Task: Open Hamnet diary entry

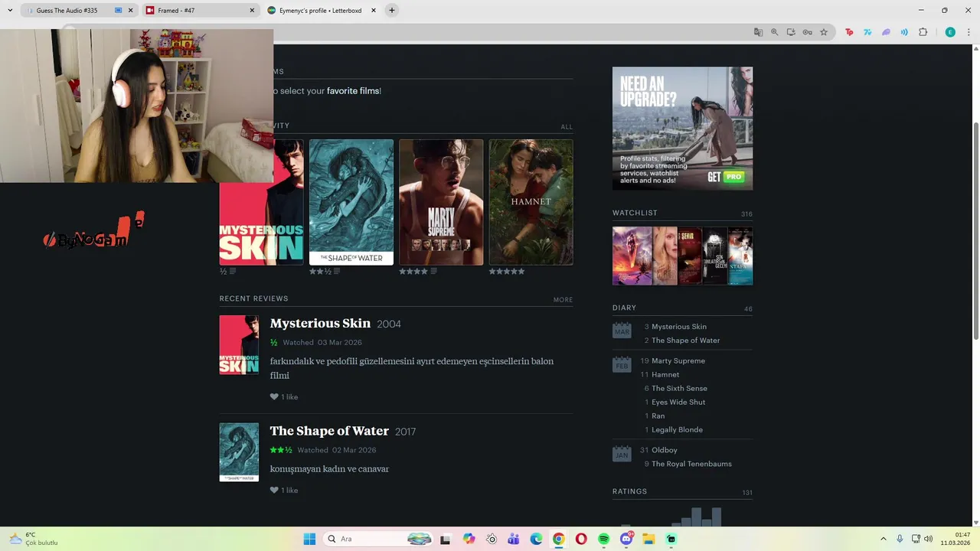Action: click(x=665, y=374)
